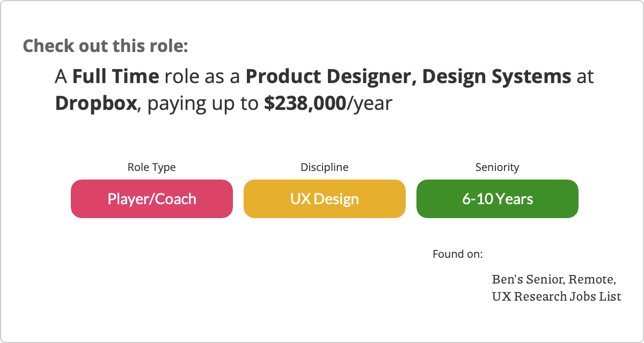Click the 'UX Research Jobs List' text

coord(556,296)
